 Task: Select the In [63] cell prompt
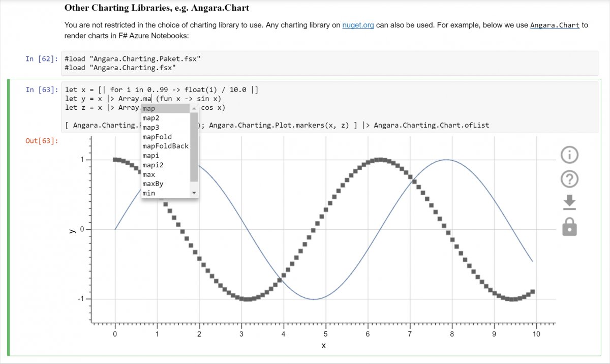(x=42, y=89)
